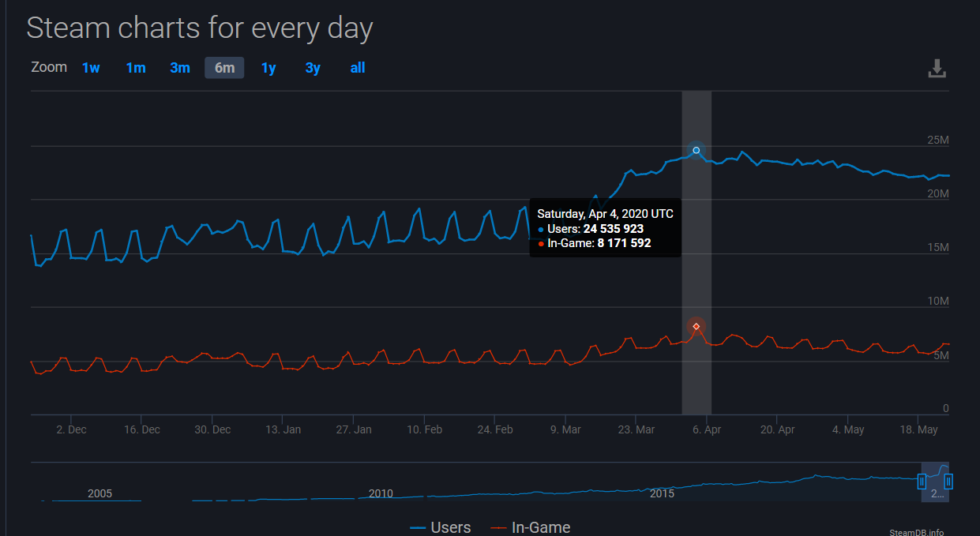Image resolution: width=980 pixels, height=536 pixels.
Task: Set zoom range to 1y
Action: click(268, 68)
